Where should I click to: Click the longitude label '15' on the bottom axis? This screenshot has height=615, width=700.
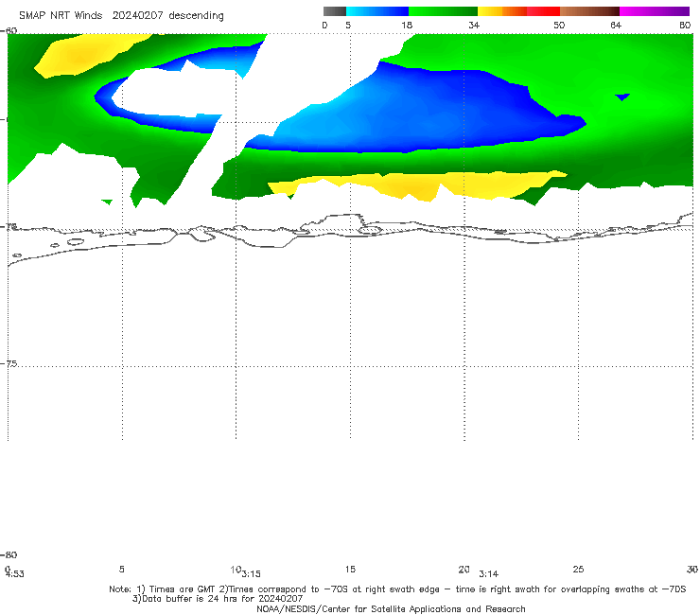(350, 569)
